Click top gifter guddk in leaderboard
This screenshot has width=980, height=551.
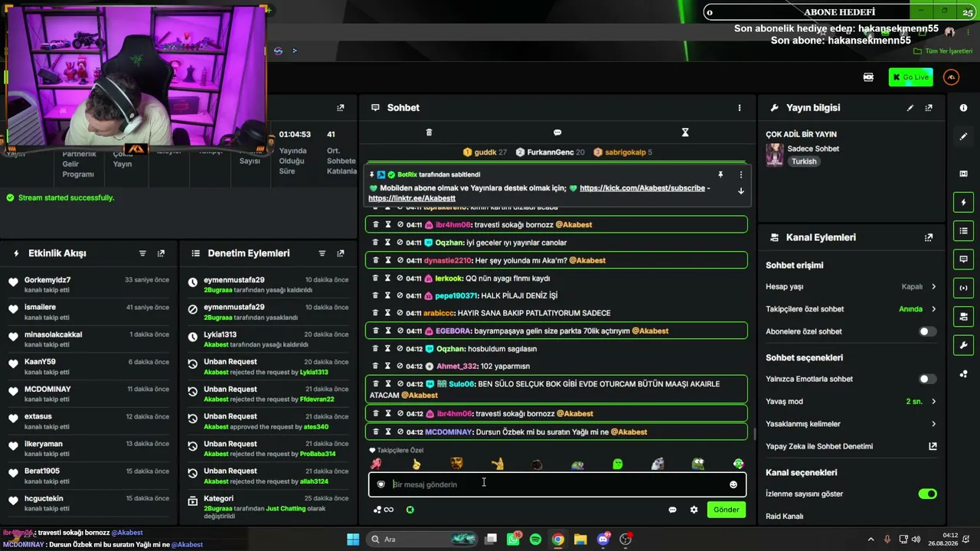tap(485, 152)
